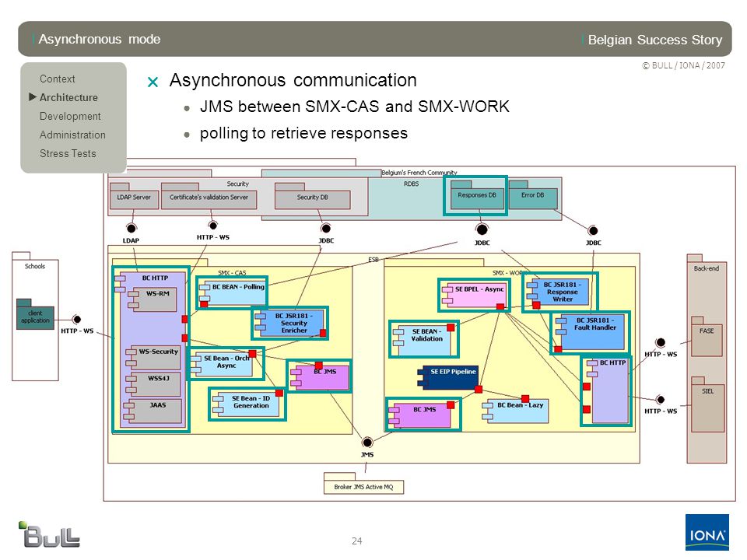Click the JDBC node below Security DB

point(326,228)
